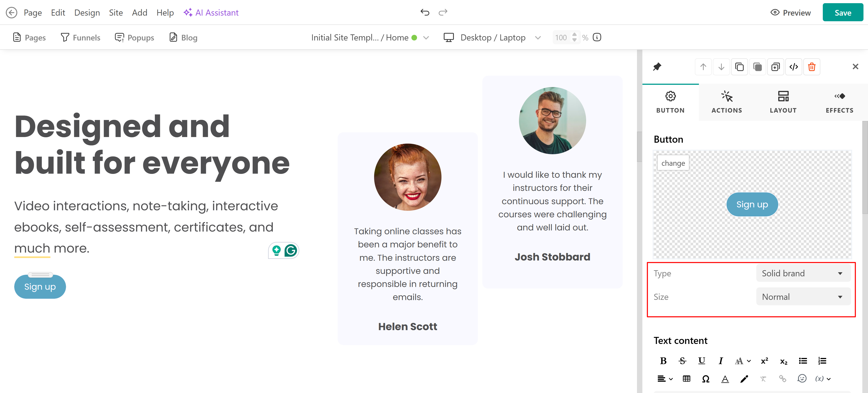Open the emoji picker icon
Viewport: 868px width, 393px height.
pos(802,379)
